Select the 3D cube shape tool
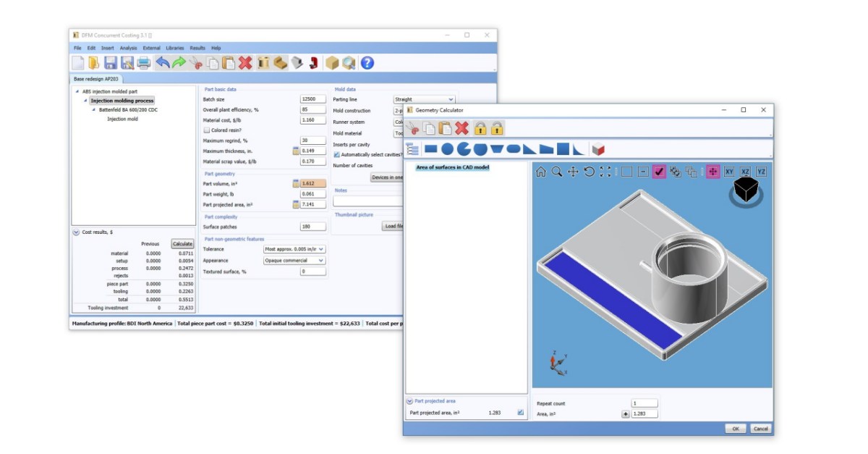 [x=597, y=149]
